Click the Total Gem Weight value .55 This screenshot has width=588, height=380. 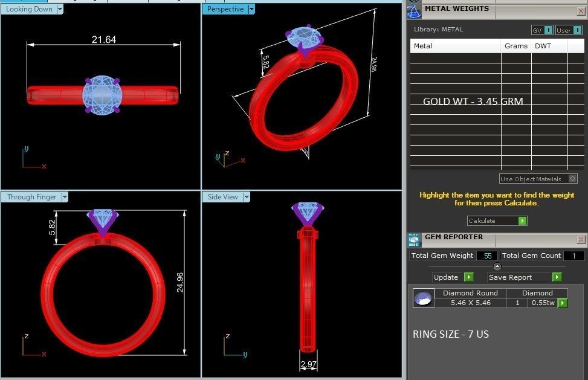[487, 256]
